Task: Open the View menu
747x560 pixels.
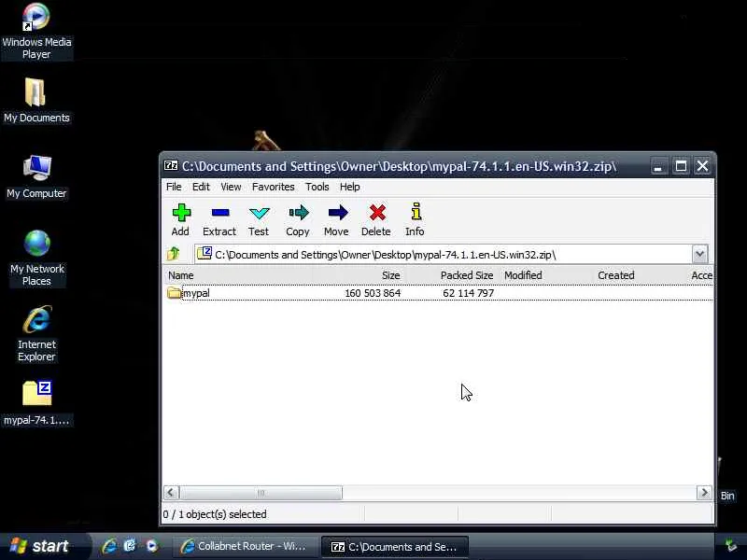Action: [x=231, y=187]
